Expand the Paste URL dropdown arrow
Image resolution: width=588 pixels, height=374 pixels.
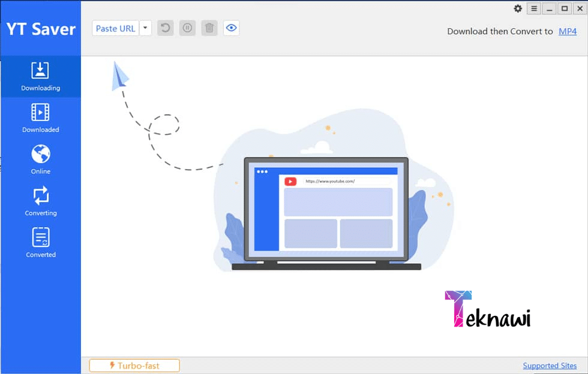coord(145,28)
